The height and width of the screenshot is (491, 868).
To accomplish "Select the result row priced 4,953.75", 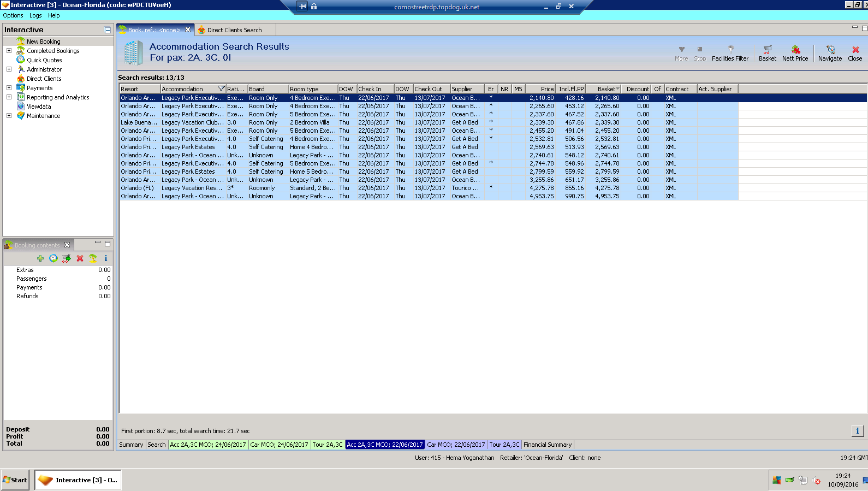I will pyautogui.click(x=429, y=196).
